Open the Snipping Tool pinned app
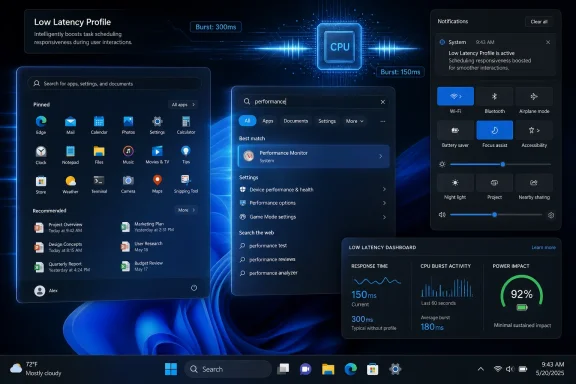576x384 pixels. [x=186, y=184]
